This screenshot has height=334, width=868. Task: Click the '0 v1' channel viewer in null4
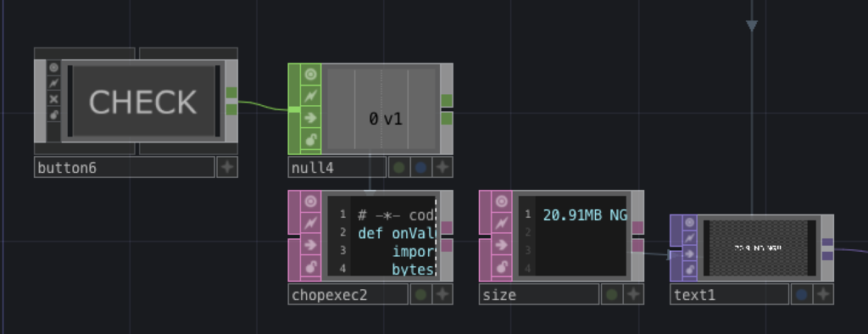pyautogui.click(x=381, y=109)
